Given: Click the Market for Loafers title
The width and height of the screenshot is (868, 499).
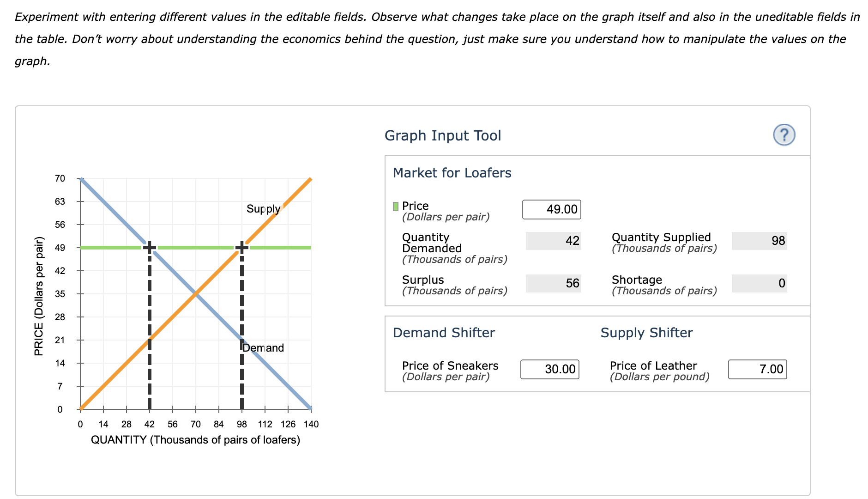Looking at the screenshot, I should coord(452,172).
